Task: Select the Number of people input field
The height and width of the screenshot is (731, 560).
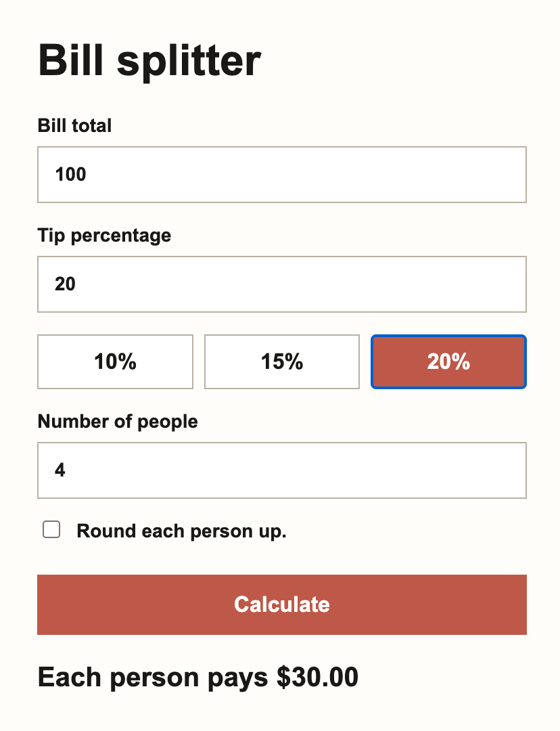Action: (282, 470)
